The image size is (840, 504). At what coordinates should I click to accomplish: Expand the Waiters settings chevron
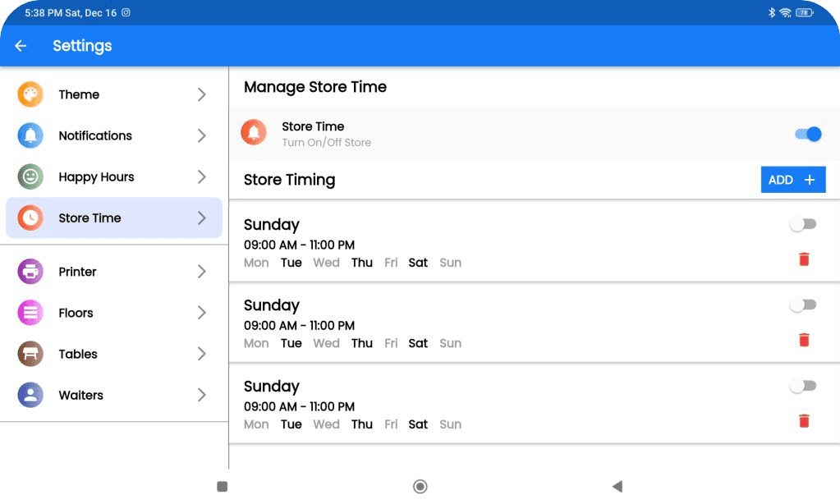[x=201, y=395]
